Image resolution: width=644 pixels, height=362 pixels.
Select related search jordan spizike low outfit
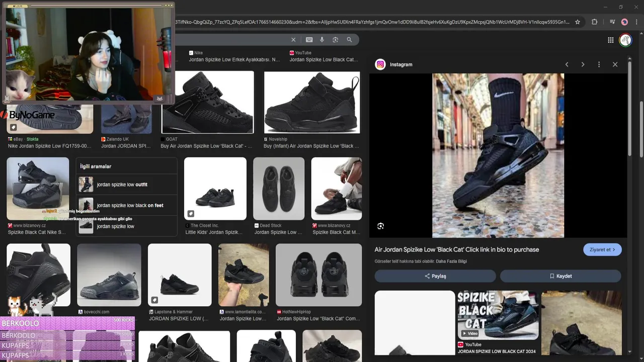pos(127,185)
